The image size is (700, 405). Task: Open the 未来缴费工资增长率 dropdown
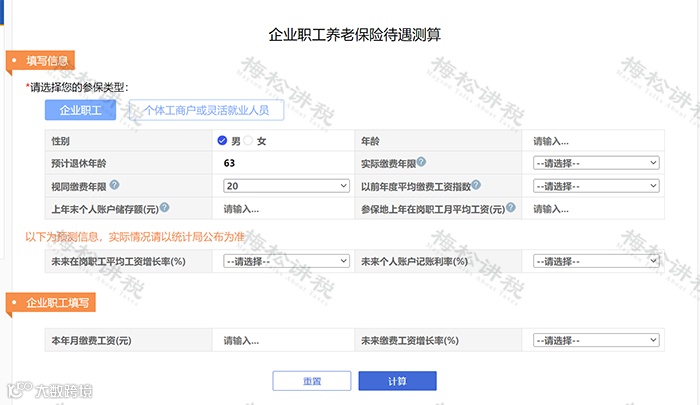[x=596, y=340]
